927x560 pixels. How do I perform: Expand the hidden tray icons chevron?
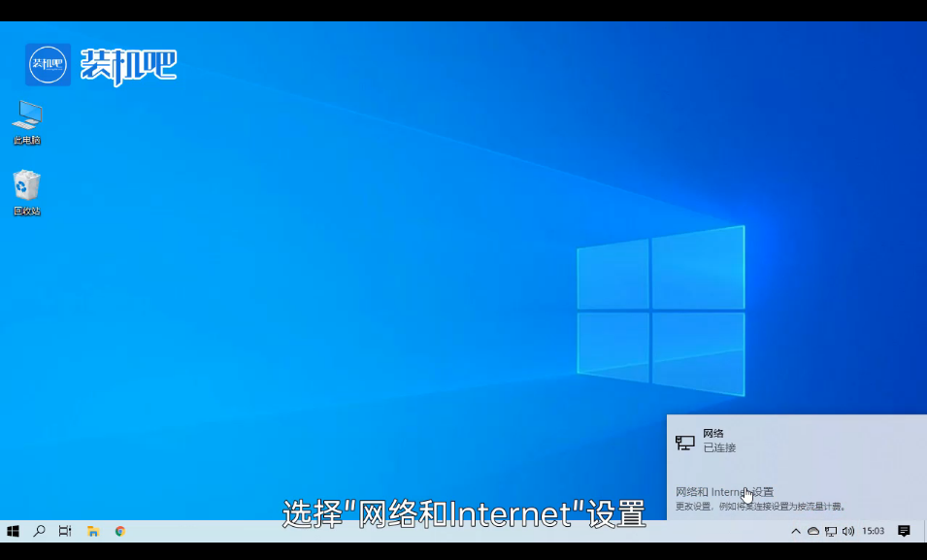796,531
